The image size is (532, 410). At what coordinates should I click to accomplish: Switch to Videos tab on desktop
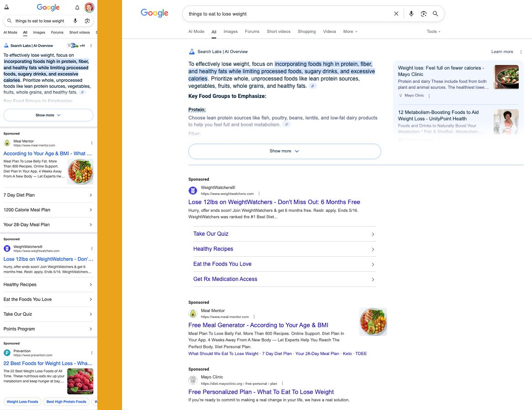330,32
